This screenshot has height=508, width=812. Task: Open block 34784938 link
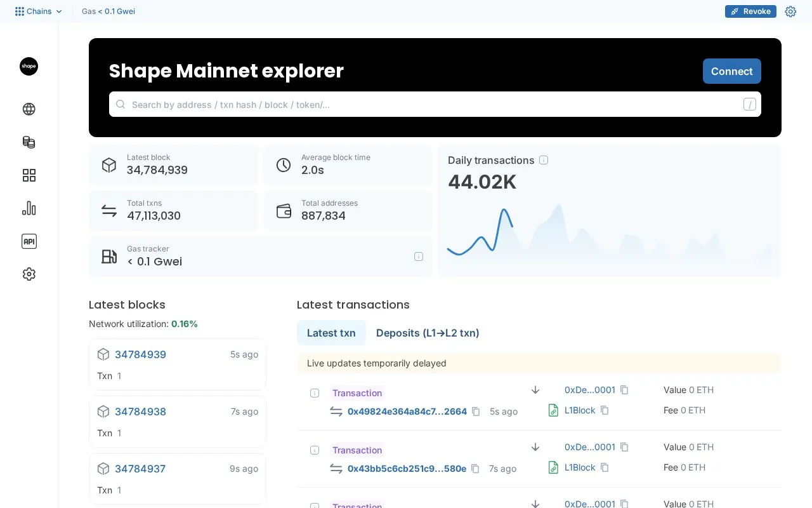click(x=140, y=411)
